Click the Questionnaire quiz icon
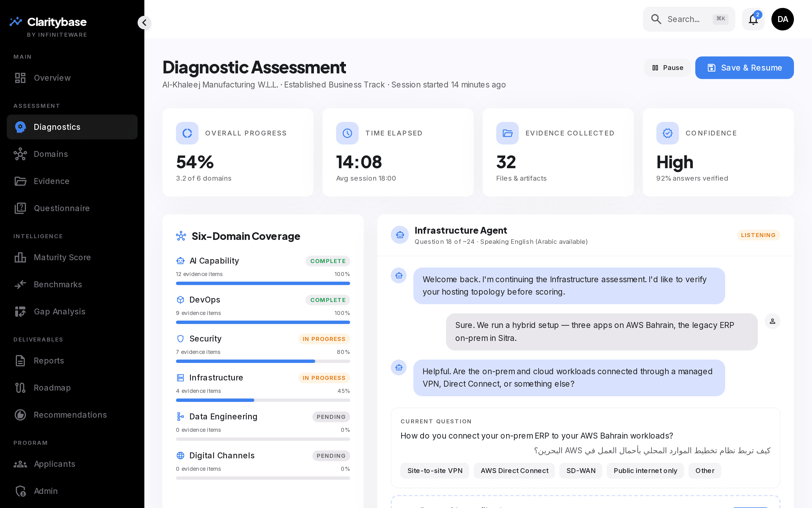 (x=20, y=208)
